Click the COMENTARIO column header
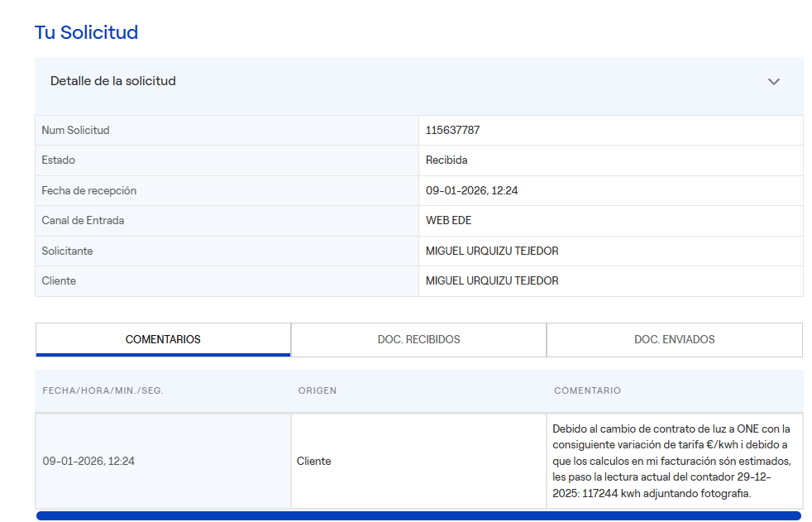 click(587, 390)
